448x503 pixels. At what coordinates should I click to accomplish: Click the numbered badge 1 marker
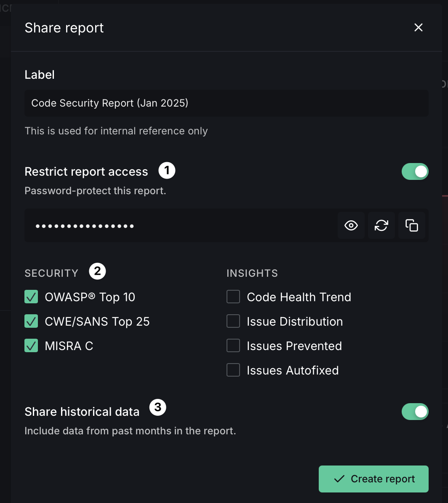167,171
